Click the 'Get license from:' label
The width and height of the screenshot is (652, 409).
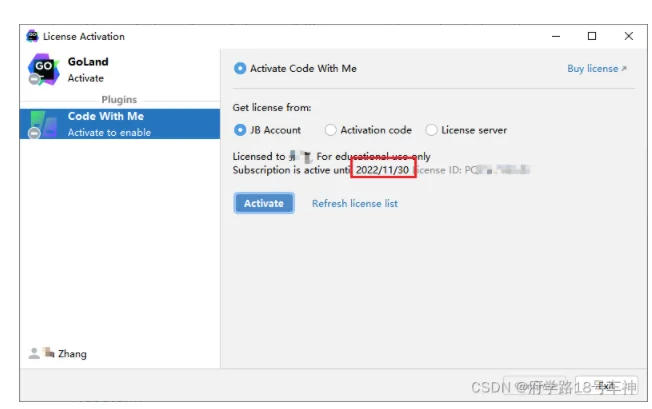(272, 108)
